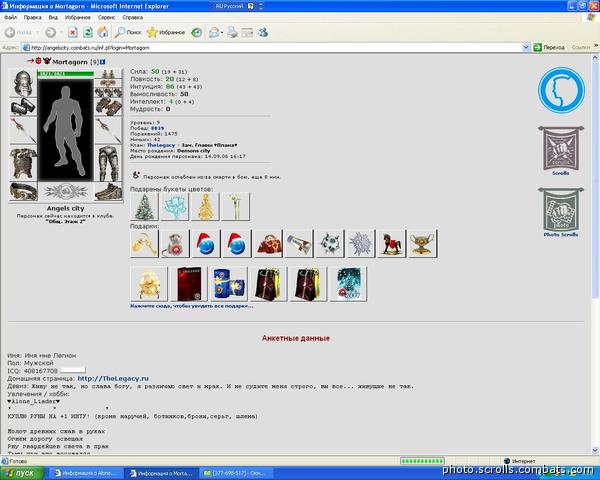This screenshot has height=480, width=600.
Task: Go to home page via house icon
Action: (103, 33)
